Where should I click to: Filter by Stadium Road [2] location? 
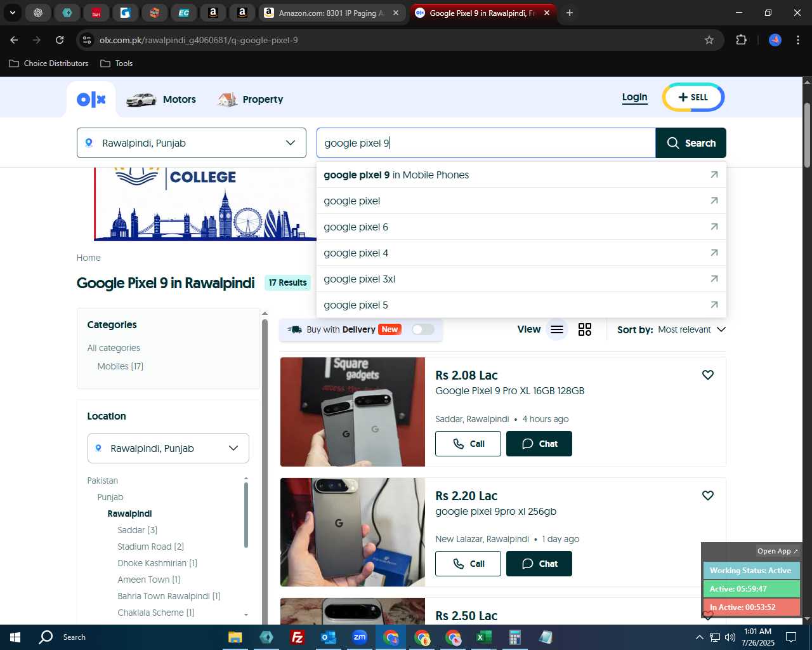click(x=151, y=547)
